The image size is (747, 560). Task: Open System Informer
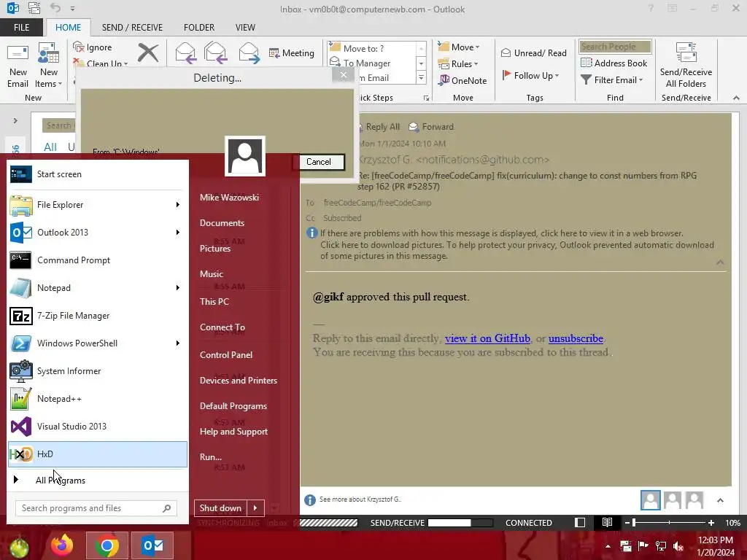[97, 371]
